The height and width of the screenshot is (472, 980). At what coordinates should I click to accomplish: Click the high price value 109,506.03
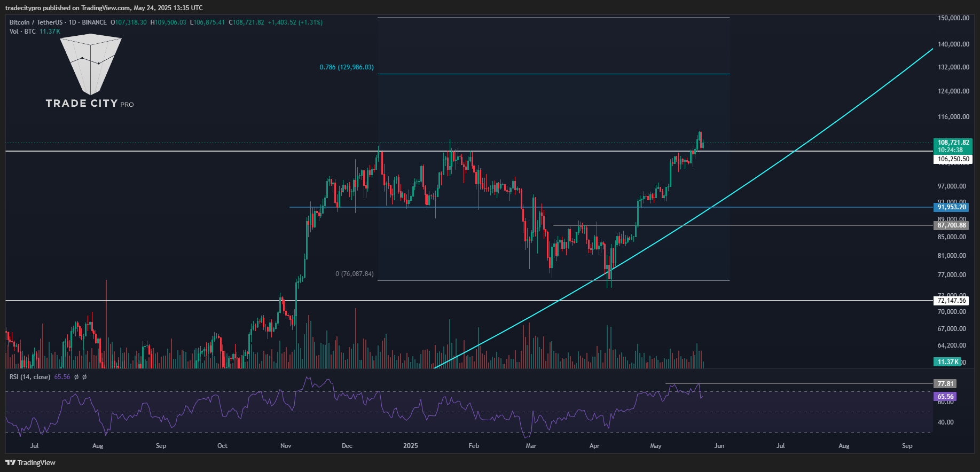[170, 22]
